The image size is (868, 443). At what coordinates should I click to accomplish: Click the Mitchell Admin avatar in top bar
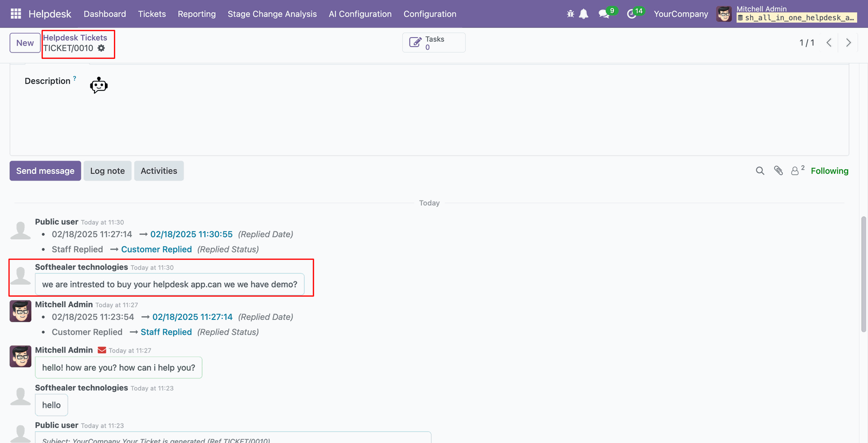coord(724,14)
